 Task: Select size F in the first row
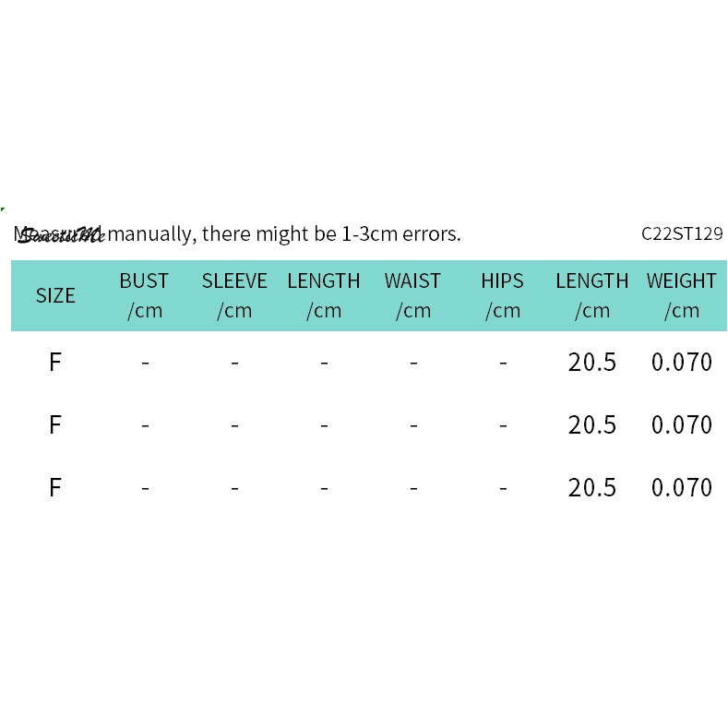pyautogui.click(x=55, y=362)
